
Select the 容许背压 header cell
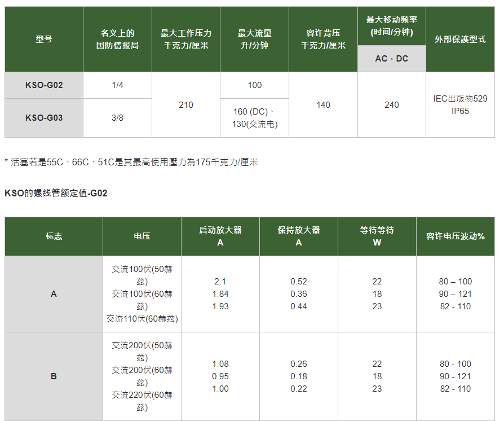pos(324,40)
